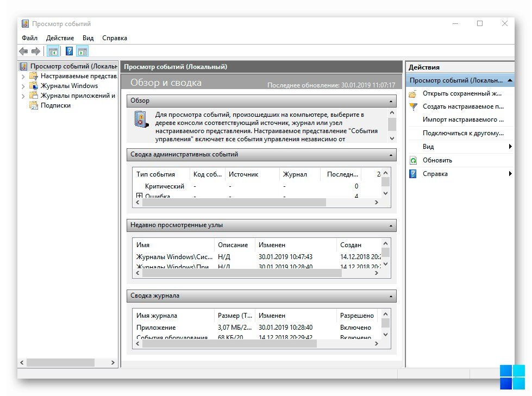This screenshot has width=532, height=396.
Task: Select Подписки in the console tree
Action: pos(55,105)
